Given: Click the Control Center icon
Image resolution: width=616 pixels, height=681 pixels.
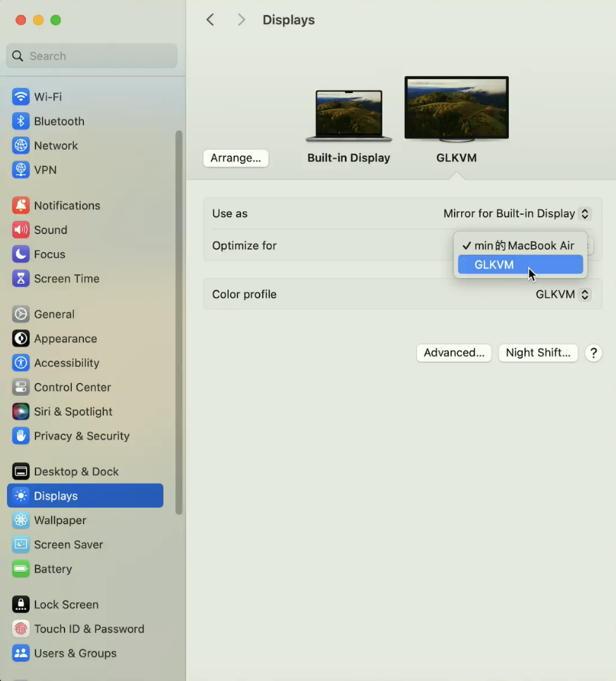Looking at the screenshot, I should tap(20, 387).
